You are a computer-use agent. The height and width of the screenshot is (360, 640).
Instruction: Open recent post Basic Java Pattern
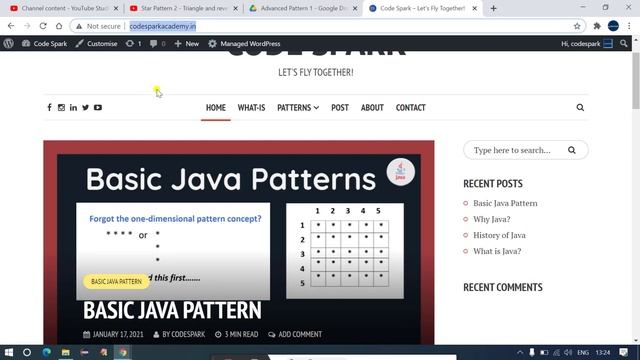pos(505,203)
